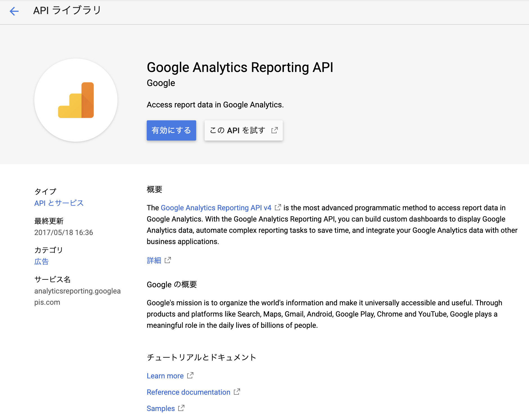Click the Google Analytics Reporting API heading
Screen dimensions: 529x420
click(240, 67)
